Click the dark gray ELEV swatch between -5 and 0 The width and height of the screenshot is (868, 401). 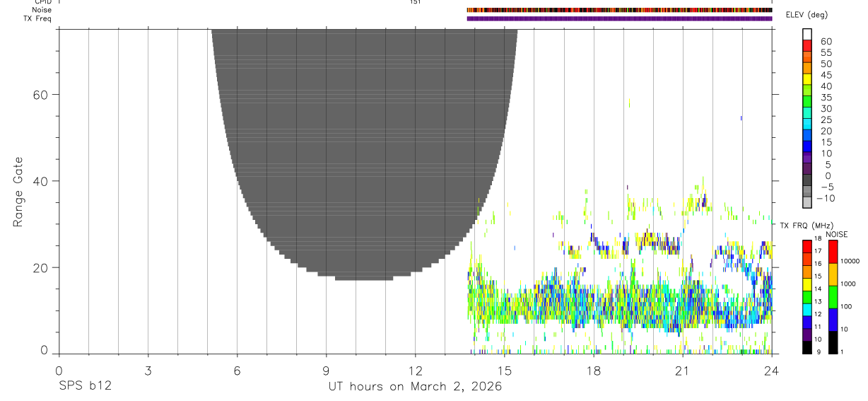(x=807, y=181)
